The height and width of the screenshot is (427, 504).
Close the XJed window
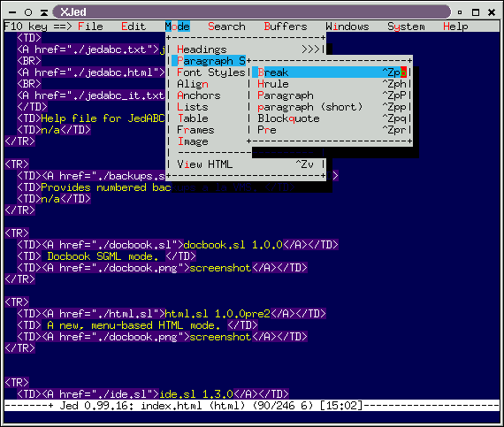tap(492, 12)
